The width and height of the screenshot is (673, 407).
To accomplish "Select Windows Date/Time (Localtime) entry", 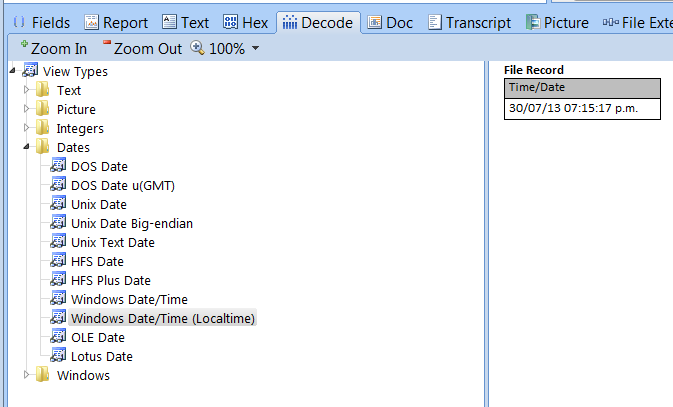I will [x=163, y=318].
